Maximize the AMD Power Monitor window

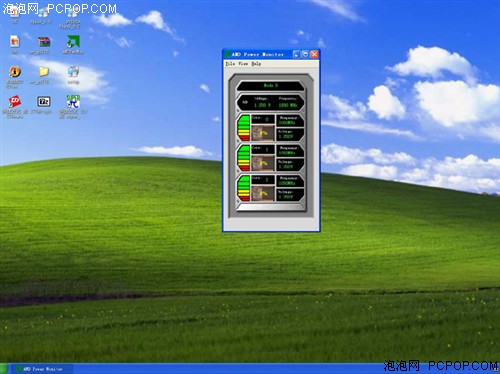click(305, 54)
